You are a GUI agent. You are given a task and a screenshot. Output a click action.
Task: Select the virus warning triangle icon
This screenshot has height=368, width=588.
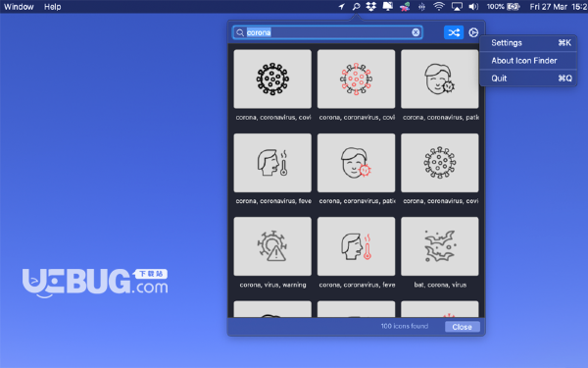pyautogui.click(x=272, y=246)
